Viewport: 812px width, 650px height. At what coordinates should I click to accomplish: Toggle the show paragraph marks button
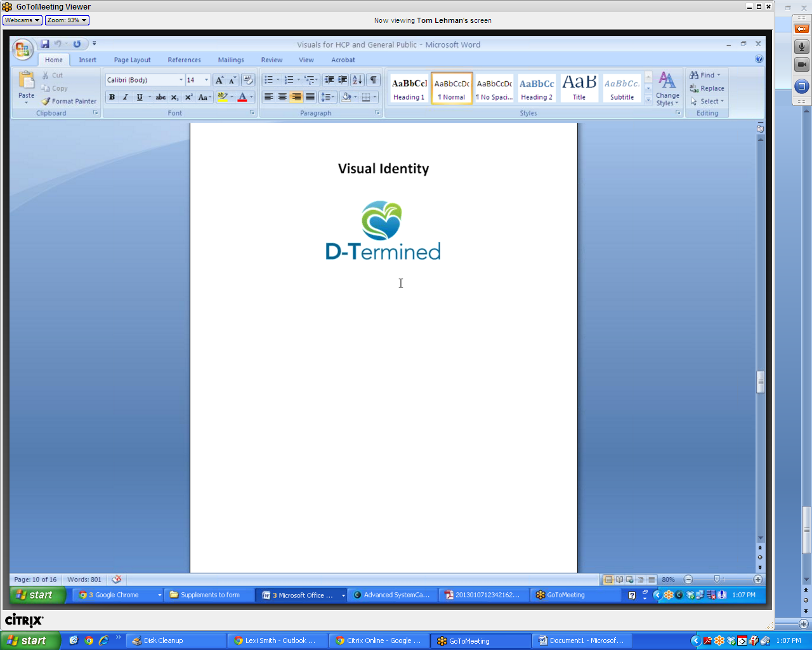374,80
